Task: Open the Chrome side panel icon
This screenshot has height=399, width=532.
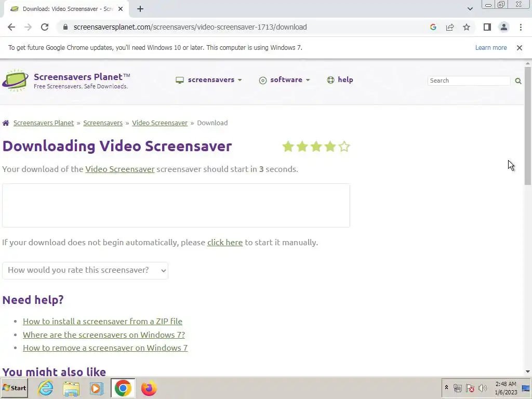Action: click(487, 27)
